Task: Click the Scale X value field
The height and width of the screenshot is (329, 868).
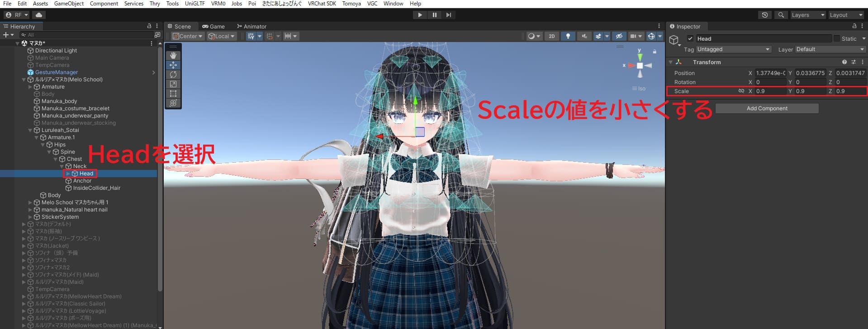Action: point(770,91)
